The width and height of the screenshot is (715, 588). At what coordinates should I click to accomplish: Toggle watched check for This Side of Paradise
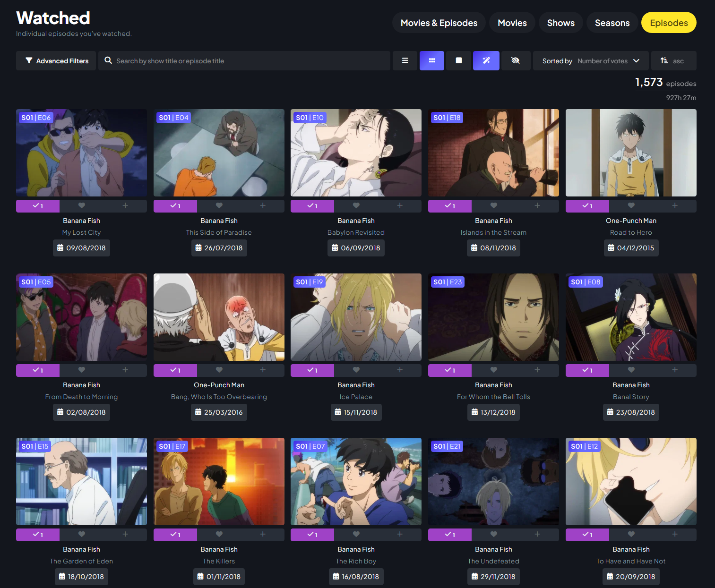(x=175, y=206)
